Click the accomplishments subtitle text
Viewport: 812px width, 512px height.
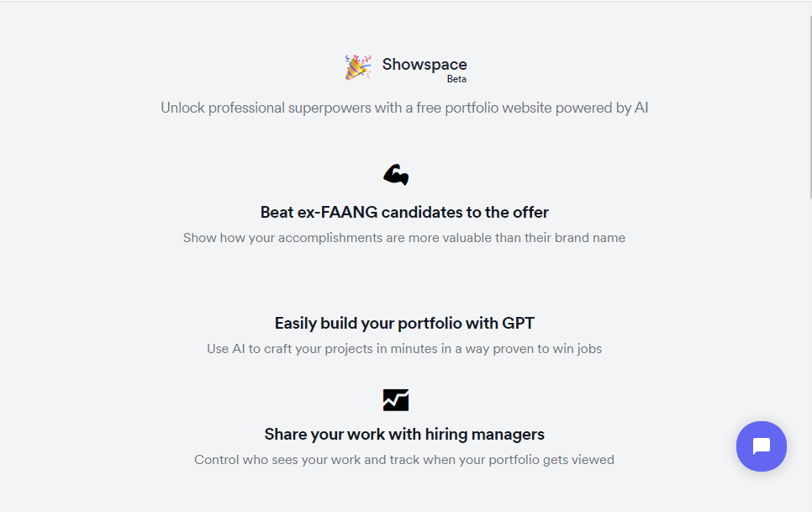pos(404,238)
